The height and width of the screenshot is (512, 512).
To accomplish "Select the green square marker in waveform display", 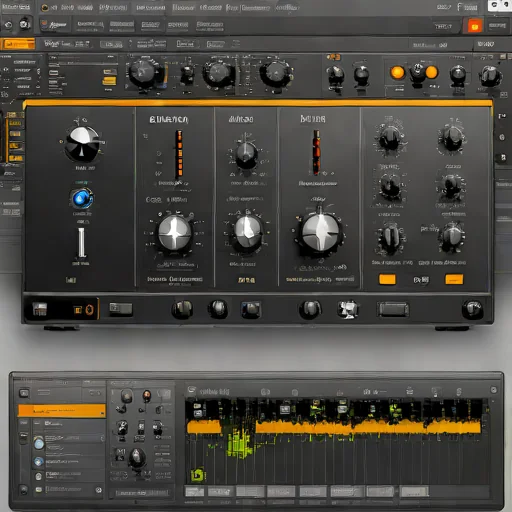I will pos(198,475).
